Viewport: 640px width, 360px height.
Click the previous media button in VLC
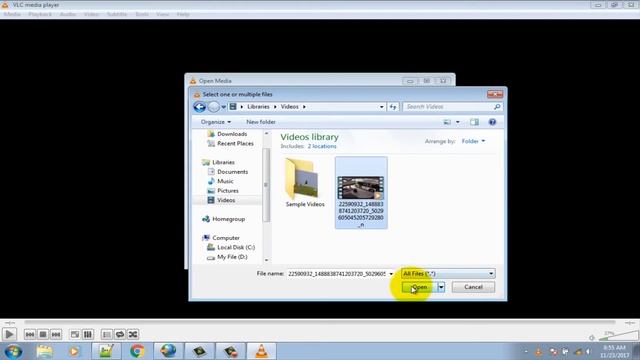30,334
